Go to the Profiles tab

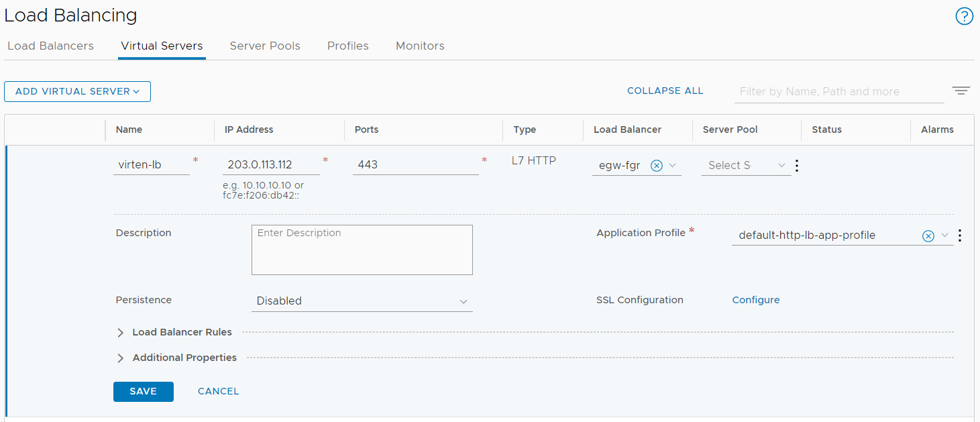click(x=348, y=46)
